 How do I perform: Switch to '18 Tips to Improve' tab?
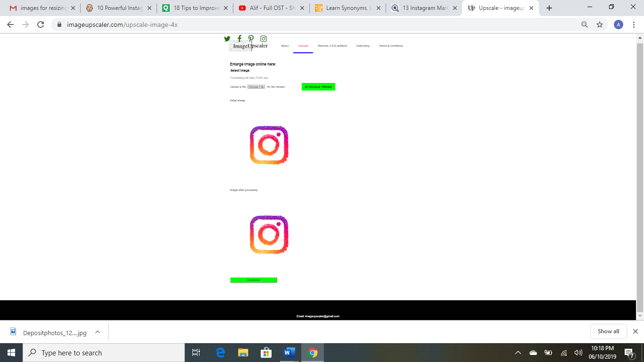[x=196, y=8]
